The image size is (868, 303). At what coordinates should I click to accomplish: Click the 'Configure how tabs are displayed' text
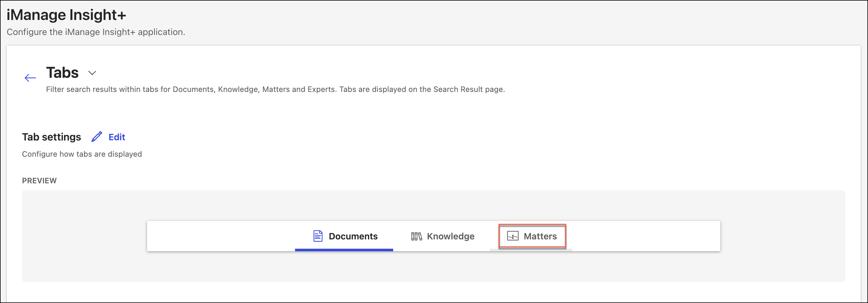82,154
